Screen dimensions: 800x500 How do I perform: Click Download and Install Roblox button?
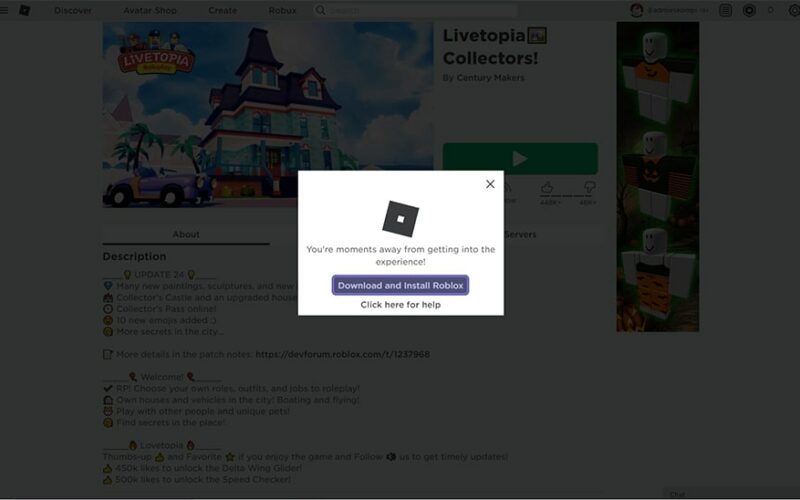(x=401, y=285)
